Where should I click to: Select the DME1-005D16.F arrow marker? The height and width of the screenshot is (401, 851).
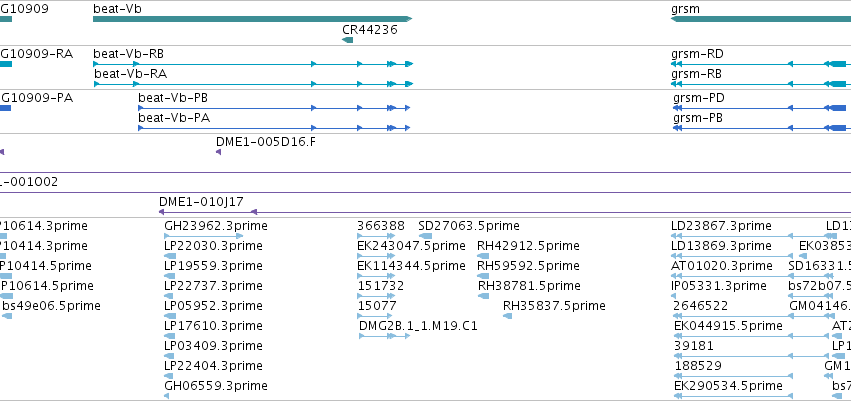pos(218,152)
